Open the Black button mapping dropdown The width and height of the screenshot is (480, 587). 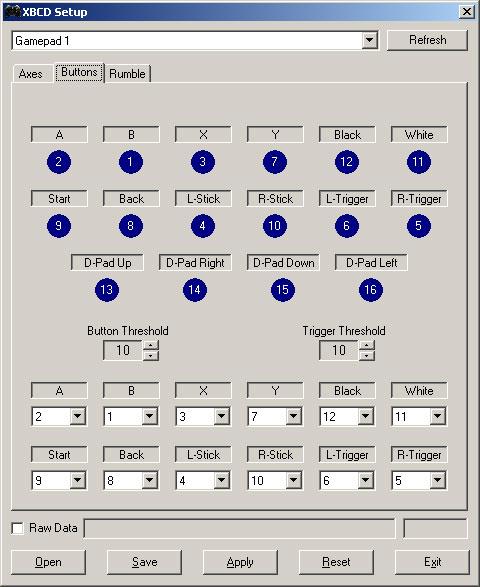point(365,416)
